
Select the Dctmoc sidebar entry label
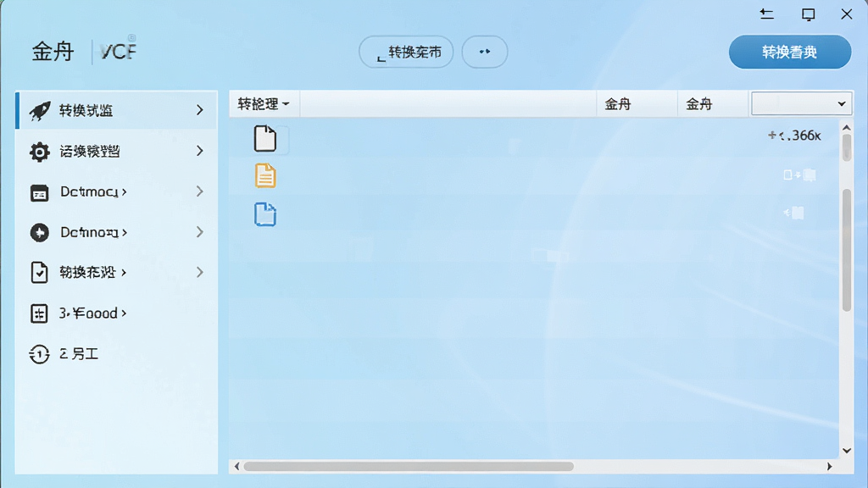(89, 192)
